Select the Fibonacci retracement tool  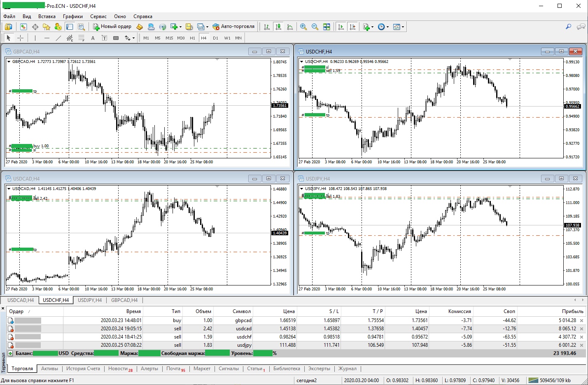[x=81, y=38]
